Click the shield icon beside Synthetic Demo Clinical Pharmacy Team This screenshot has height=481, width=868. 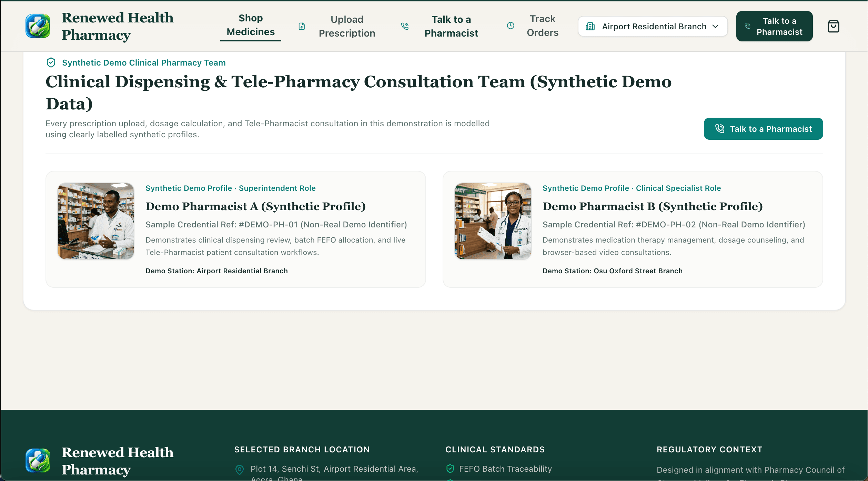coord(51,62)
